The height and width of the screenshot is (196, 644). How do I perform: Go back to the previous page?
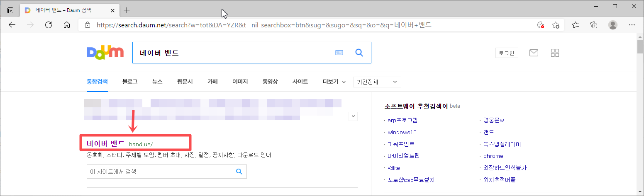(x=12, y=25)
